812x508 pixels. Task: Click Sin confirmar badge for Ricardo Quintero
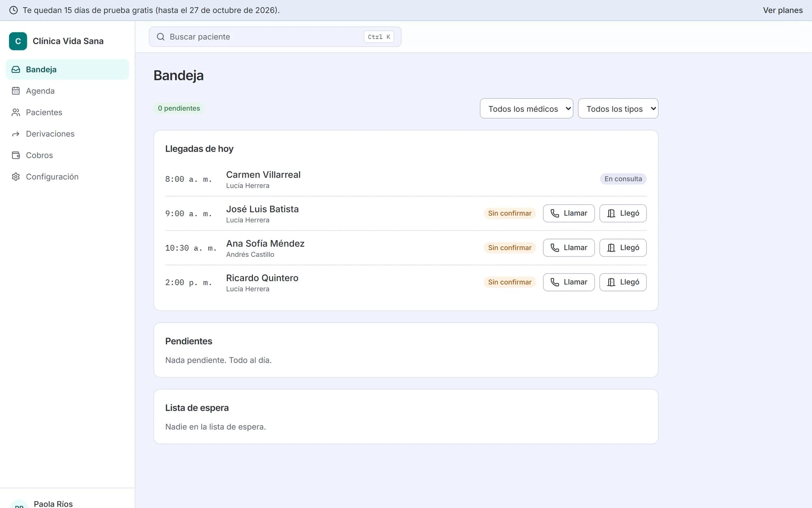coord(510,282)
